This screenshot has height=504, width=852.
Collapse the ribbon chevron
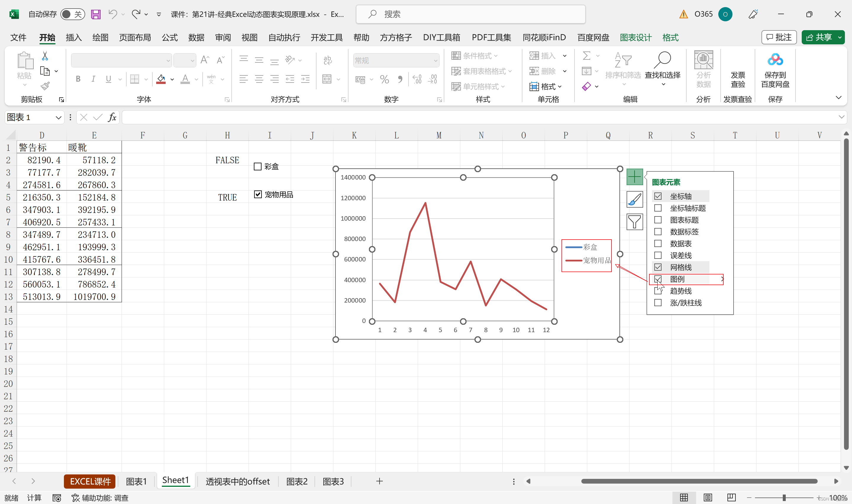click(x=838, y=98)
